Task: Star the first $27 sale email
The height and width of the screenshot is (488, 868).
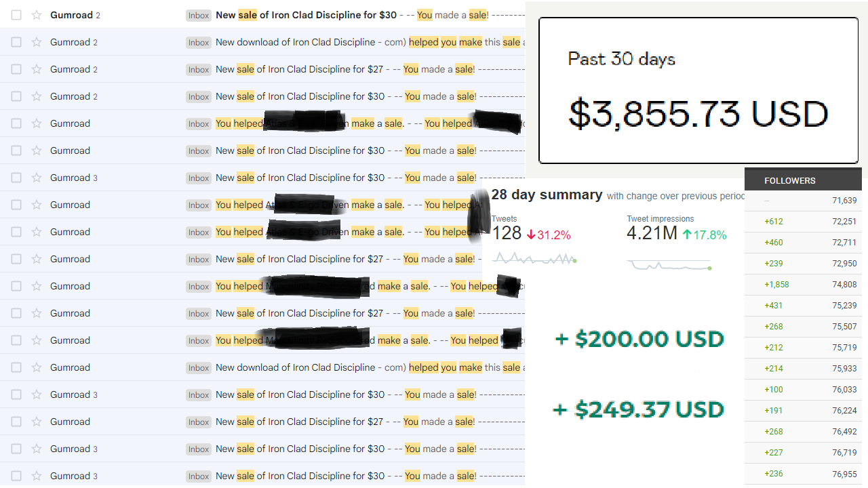Action: [x=37, y=69]
